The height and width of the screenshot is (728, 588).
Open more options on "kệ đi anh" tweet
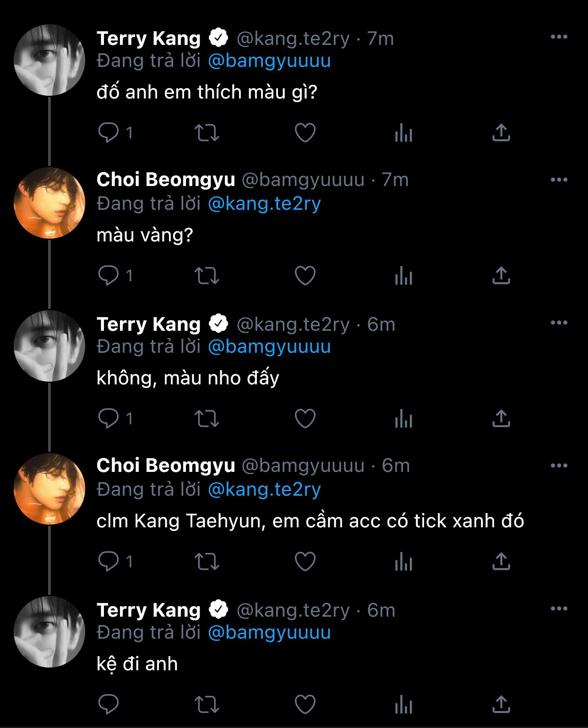559,609
